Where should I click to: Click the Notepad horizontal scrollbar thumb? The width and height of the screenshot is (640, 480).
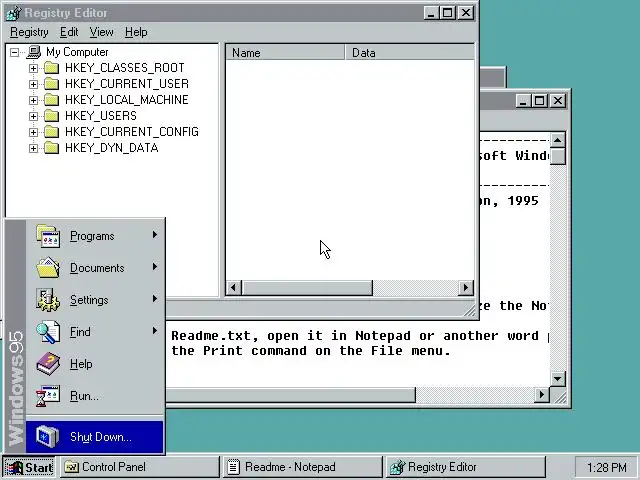coord(291,395)
